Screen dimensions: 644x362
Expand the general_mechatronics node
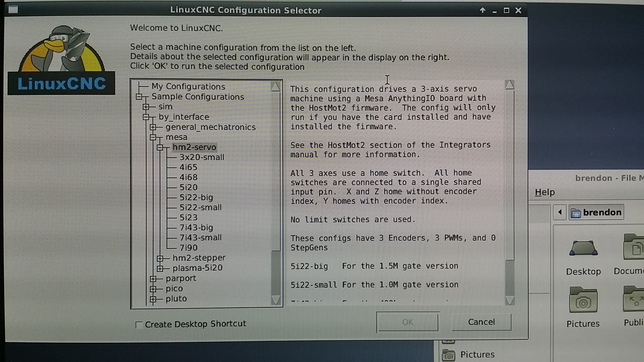pyautogui.click(x=153, y=127)
